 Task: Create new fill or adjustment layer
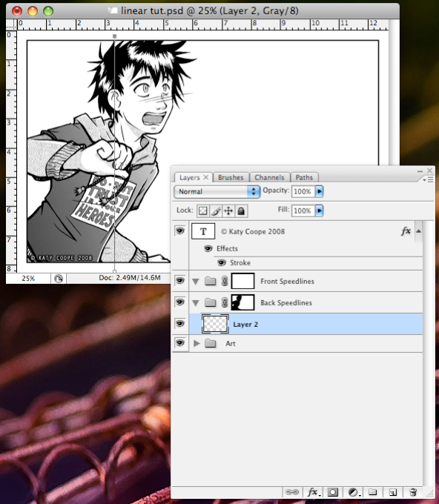coord(354,492)
